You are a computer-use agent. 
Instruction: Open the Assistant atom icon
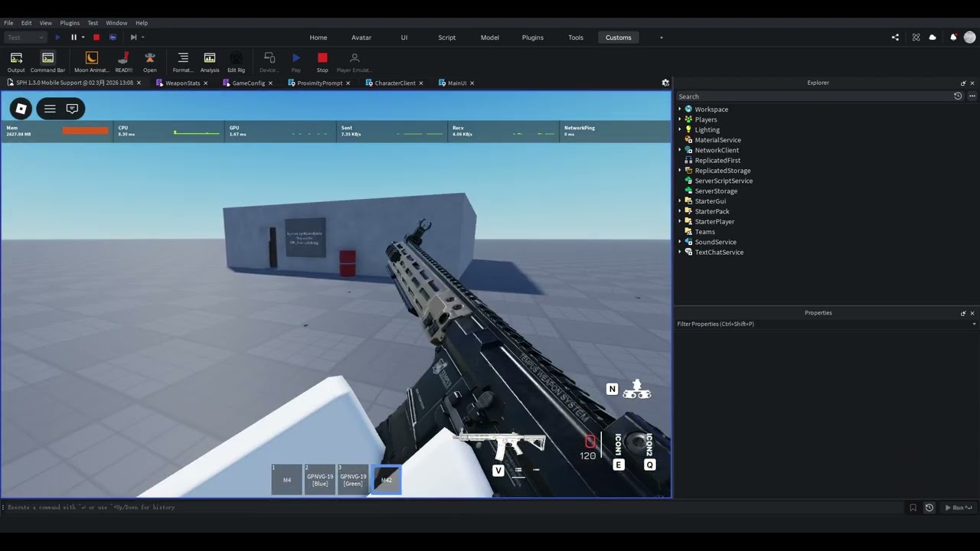(x=916, y=37)
